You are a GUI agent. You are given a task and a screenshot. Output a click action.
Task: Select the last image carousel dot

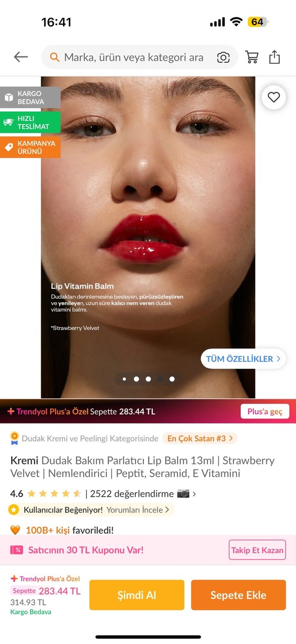click(172, 379)
